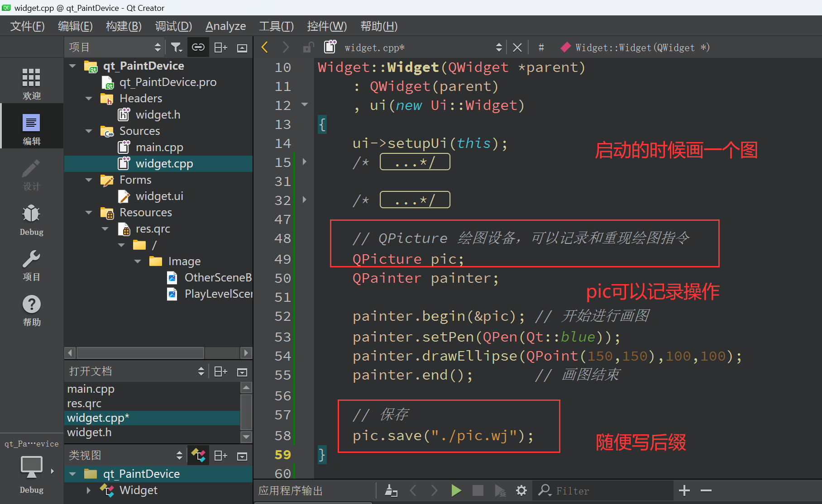Go forward in editor navigation history
Image resolution: width=822 pixels, height=504 pixels.
pos(286,47)
